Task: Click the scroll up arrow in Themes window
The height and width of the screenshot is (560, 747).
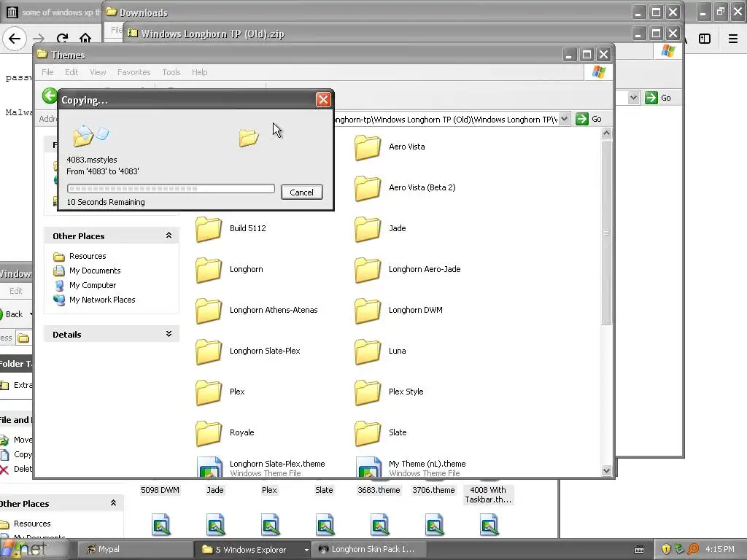Action: 606,133
